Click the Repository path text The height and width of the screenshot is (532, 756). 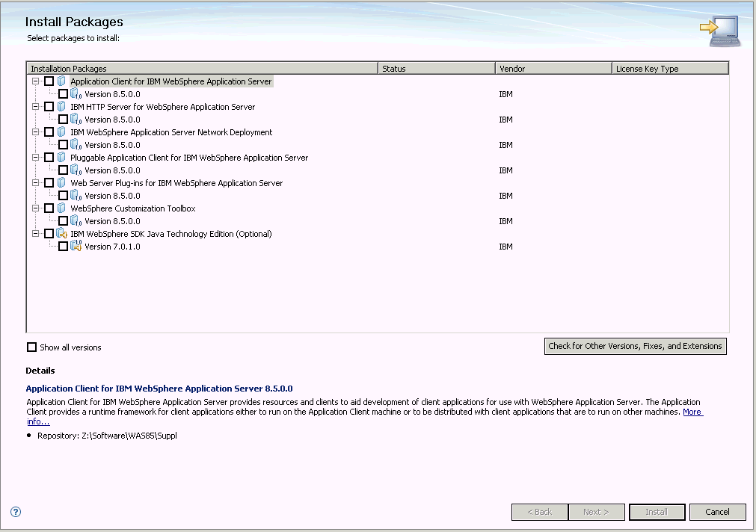[x=107, y=436]
